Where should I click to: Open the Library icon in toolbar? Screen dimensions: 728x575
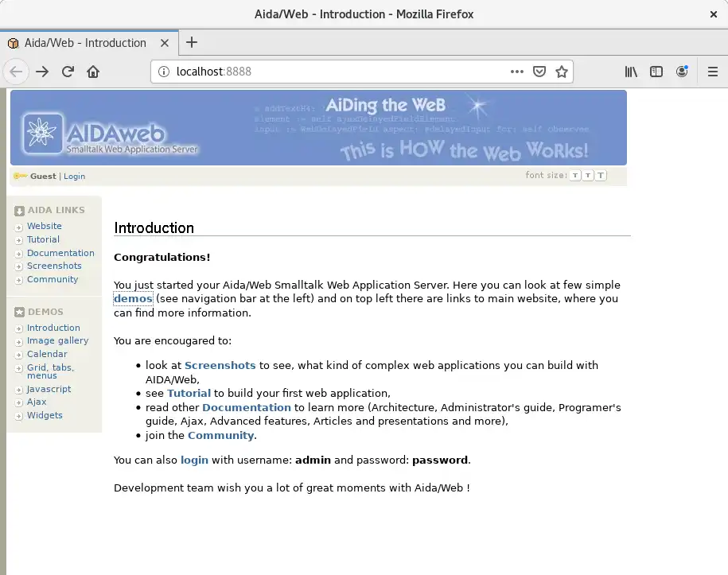[x=631, y=72]
